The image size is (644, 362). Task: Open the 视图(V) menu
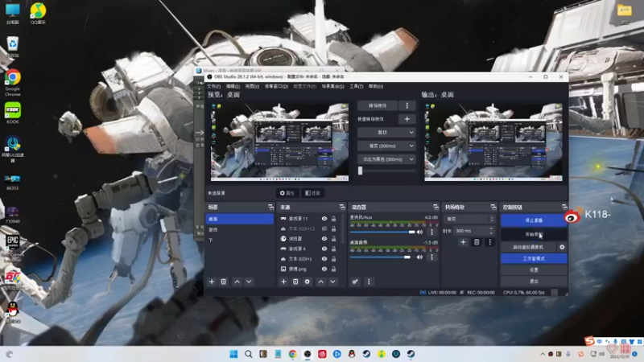(252, 86)
